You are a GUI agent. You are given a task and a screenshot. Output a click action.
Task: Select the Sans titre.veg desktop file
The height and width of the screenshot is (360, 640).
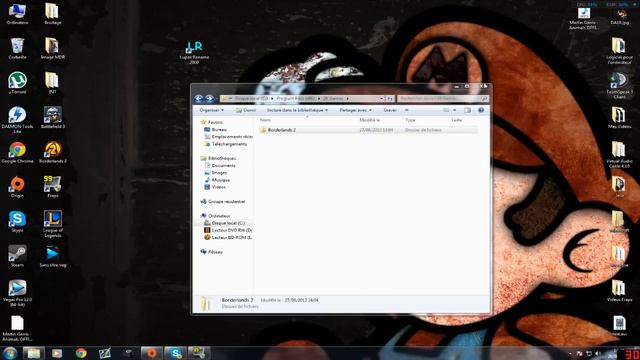pyautogui.click(x=53, y=257)
